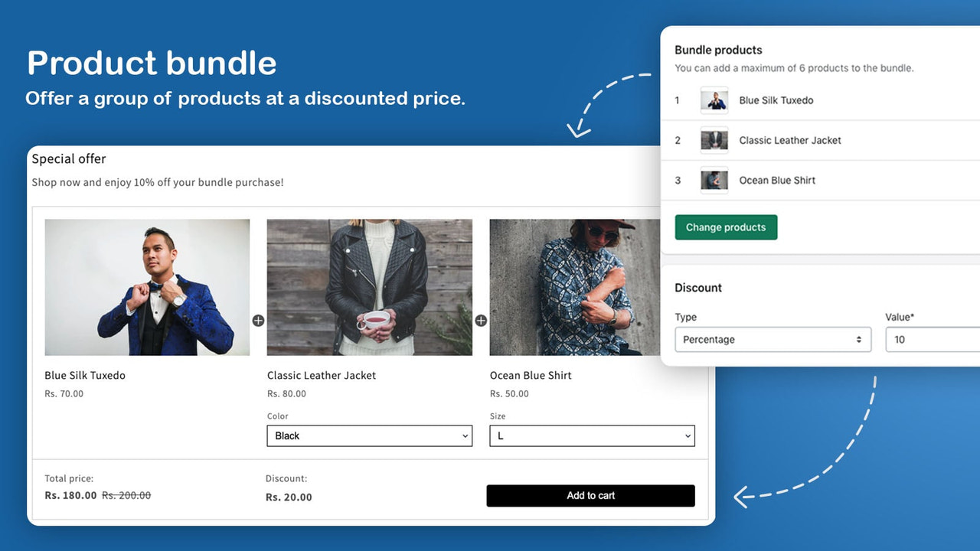
Task: Click the Add to cart button
Action: click(x=590, y=495)
